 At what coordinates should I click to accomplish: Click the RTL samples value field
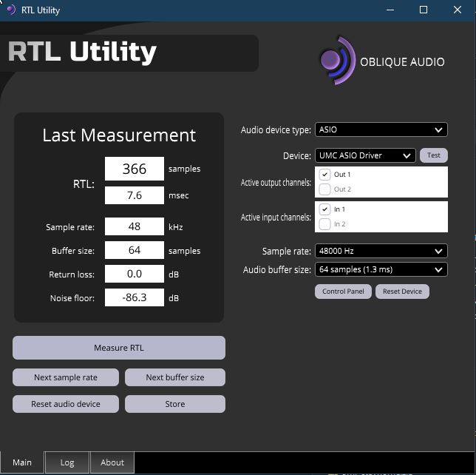point(135,169)
